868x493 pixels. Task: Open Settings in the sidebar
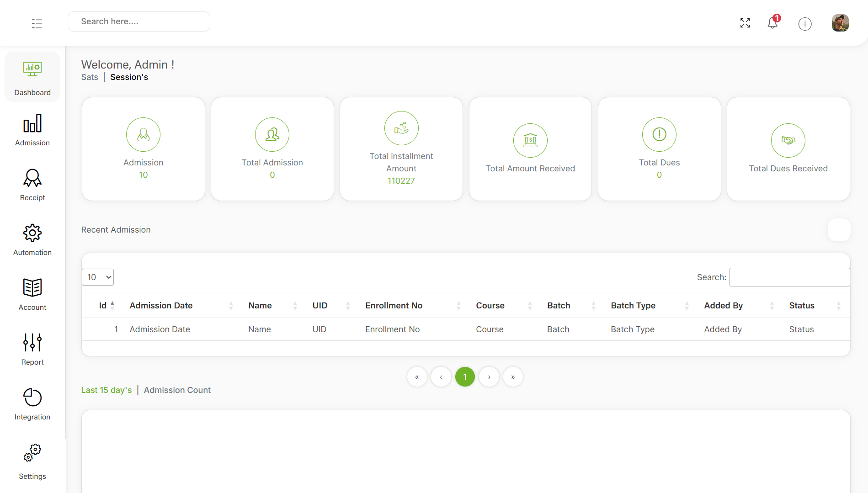(32, 461)
